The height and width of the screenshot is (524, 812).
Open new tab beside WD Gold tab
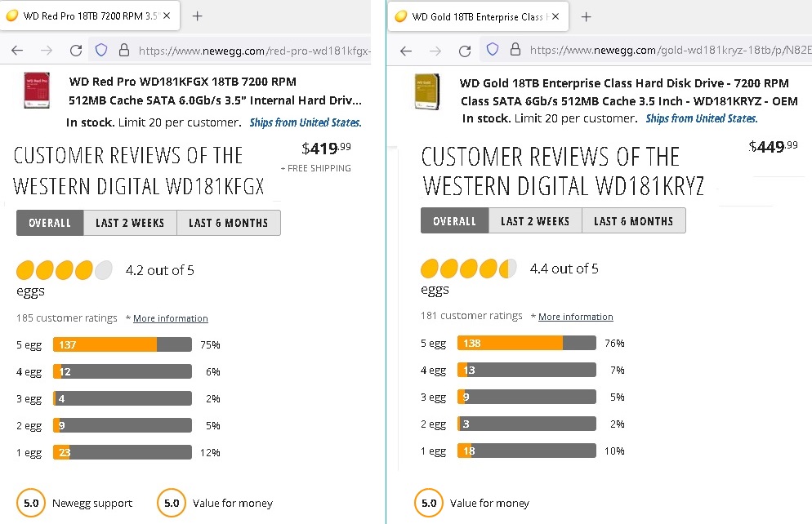tap(586, 16)
